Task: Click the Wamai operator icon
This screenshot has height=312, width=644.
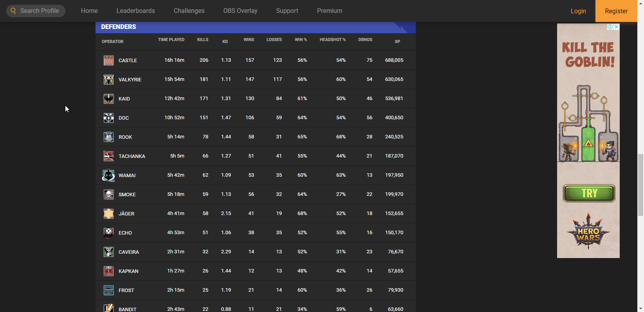Action: 108,175
